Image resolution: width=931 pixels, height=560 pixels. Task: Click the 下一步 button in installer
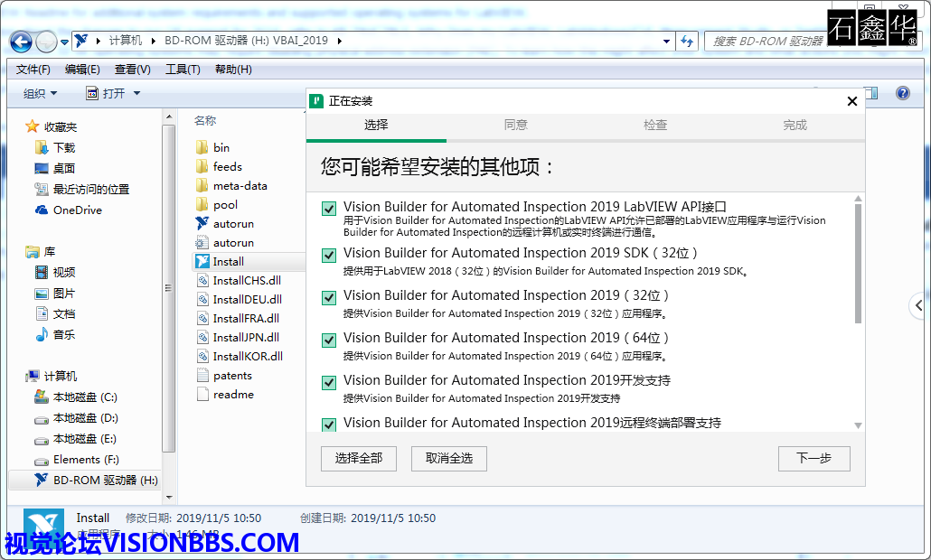[x=814, y=459]
